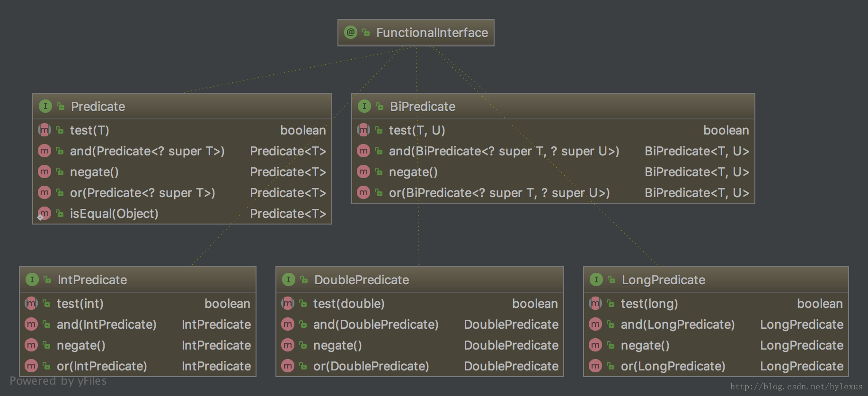The height and width of the screenshot is (396, 868).
Task: Select the LongPredicate node header
Action: [x=716, y=279]
